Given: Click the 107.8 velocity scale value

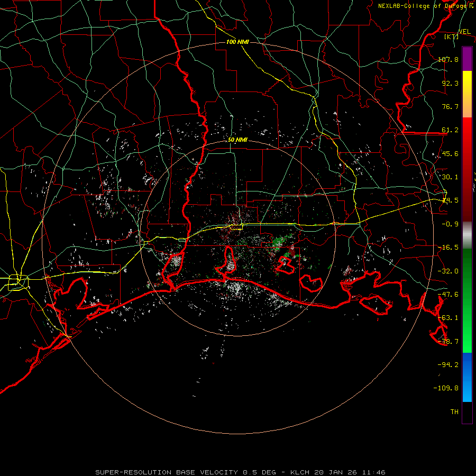Looking at the screenshot, I should [x=448, y=59].
